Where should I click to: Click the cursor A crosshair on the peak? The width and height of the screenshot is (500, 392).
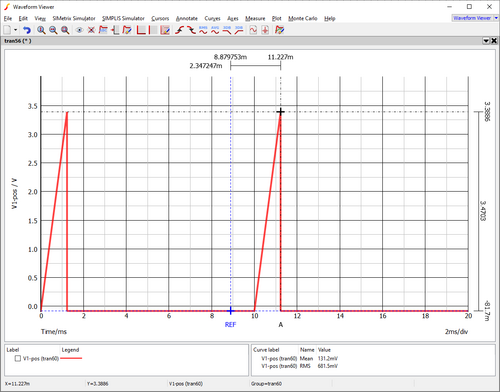pos(281,112)
